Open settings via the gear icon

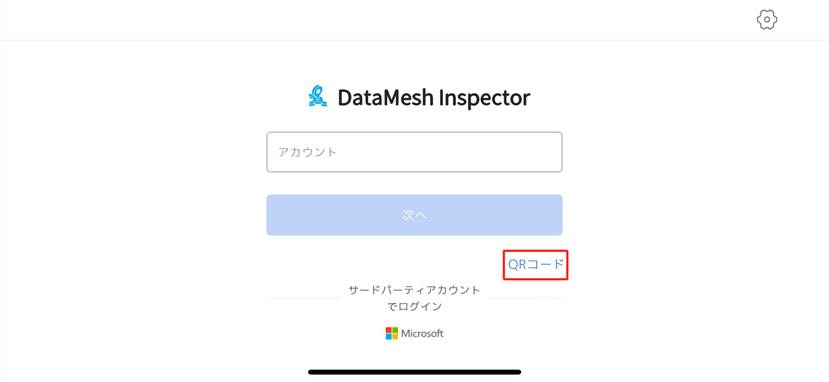click(767, 20)
